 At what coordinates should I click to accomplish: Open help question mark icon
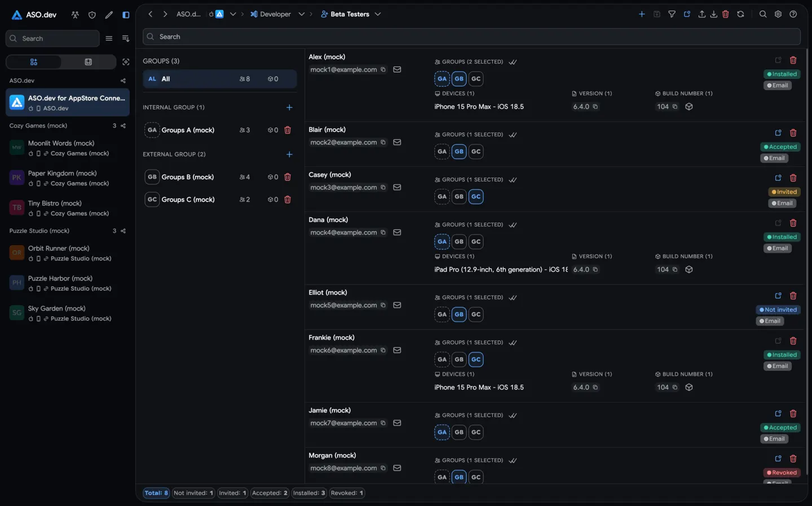pos(793,14)
